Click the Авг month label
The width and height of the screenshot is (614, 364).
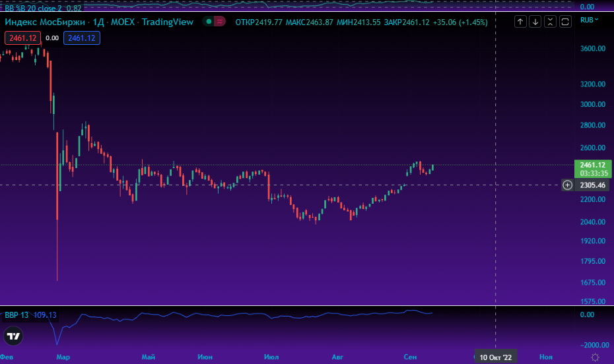click(337, 357)
